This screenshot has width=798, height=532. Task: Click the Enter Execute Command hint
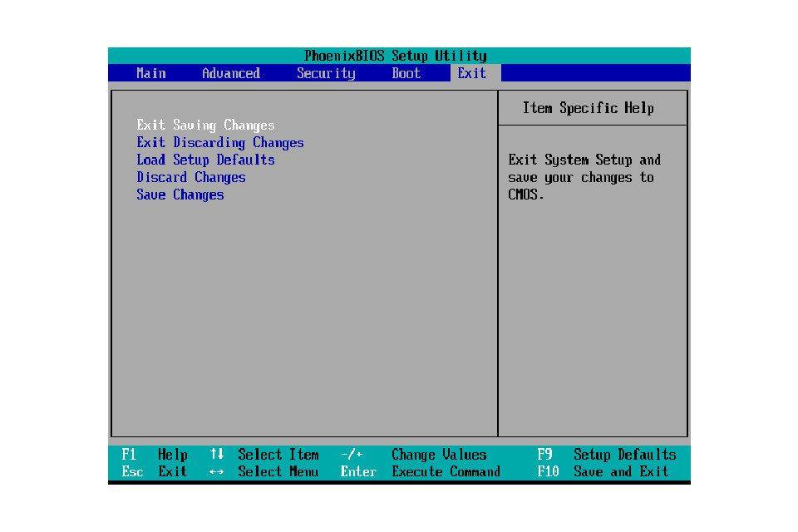tap(421, 471)
